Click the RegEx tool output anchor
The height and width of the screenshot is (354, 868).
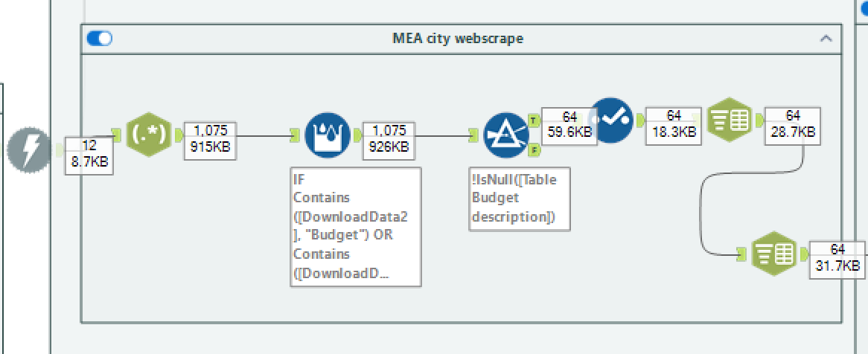click(179, 135)
